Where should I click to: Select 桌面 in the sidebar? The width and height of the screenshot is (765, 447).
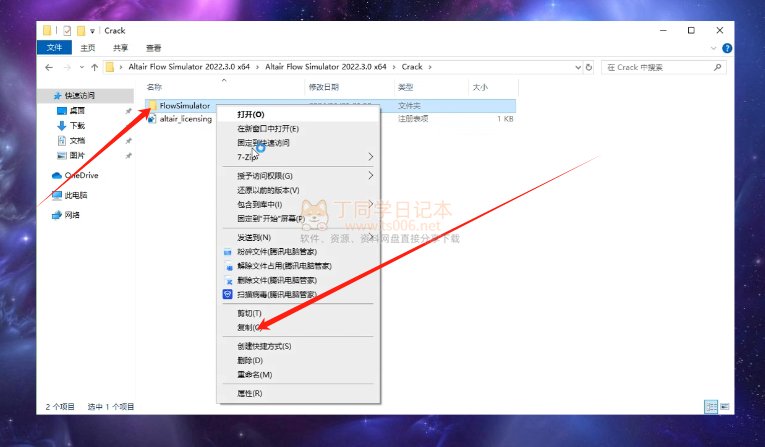[77, 111]
